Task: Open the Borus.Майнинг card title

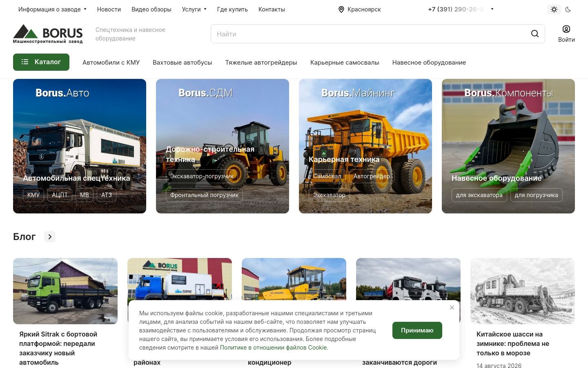Action: point(358,93)
